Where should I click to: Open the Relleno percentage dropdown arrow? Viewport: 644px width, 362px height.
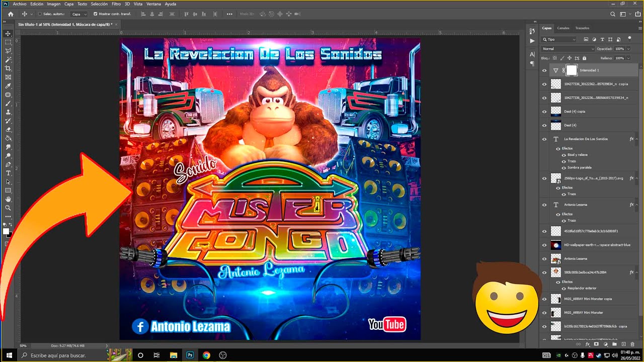[x=627, y=58]
